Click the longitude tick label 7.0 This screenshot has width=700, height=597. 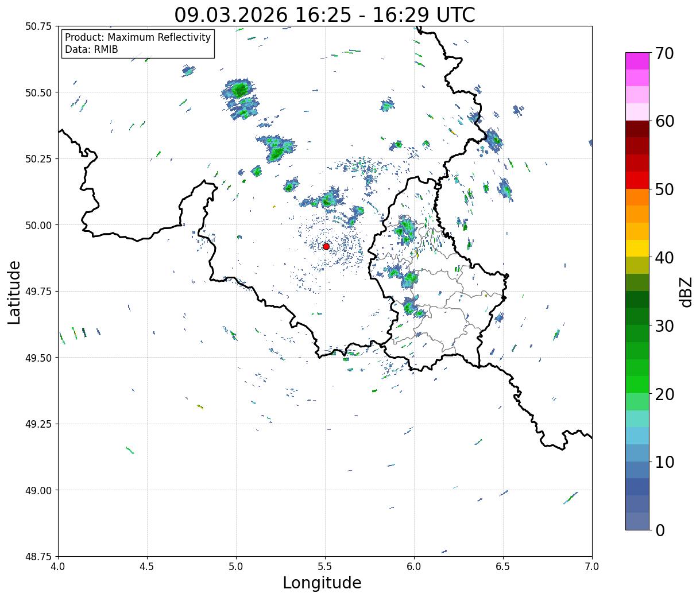click(x=592, y=567)
